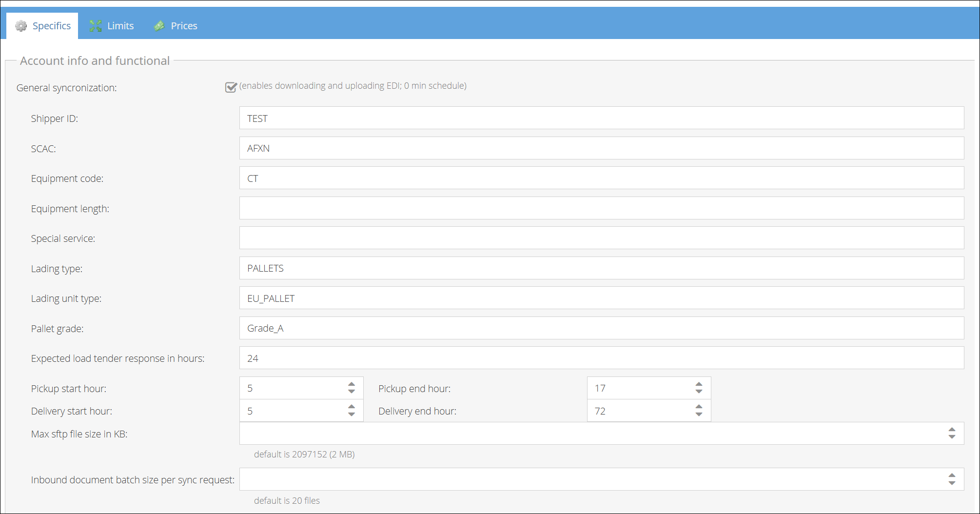Click the money icon on Prices tab
The width and height of the screenshot is (980, 514).
[159, 26]
